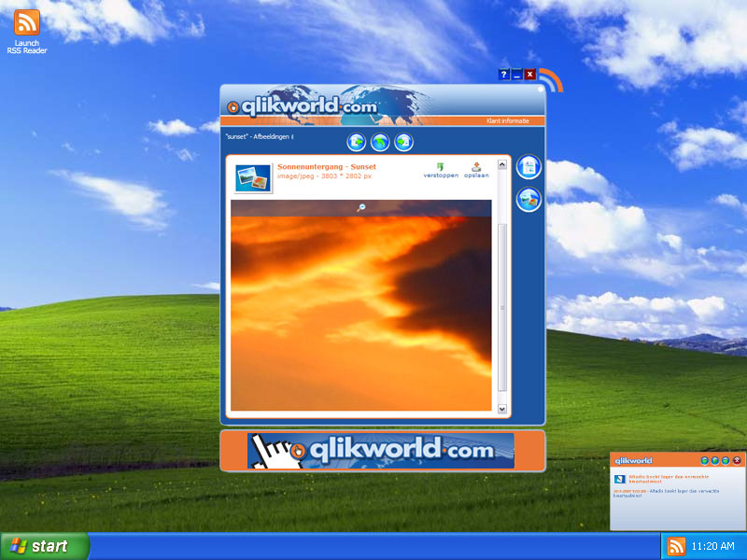Click the 'opslaan' save icon

[x=476, y=167]
